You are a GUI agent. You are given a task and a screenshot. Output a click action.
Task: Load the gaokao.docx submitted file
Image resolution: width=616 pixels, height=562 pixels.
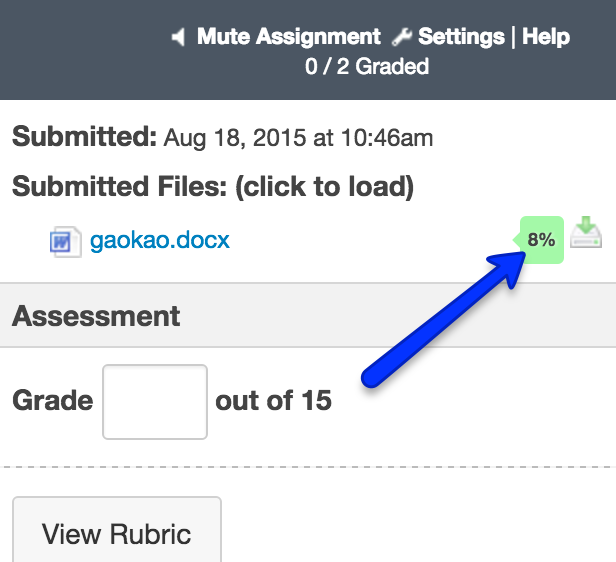click(160, 240)
